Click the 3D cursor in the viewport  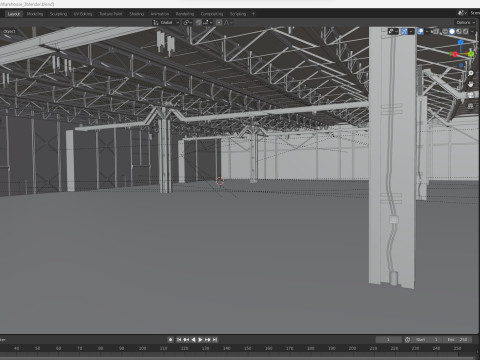(x=220, y=181)
